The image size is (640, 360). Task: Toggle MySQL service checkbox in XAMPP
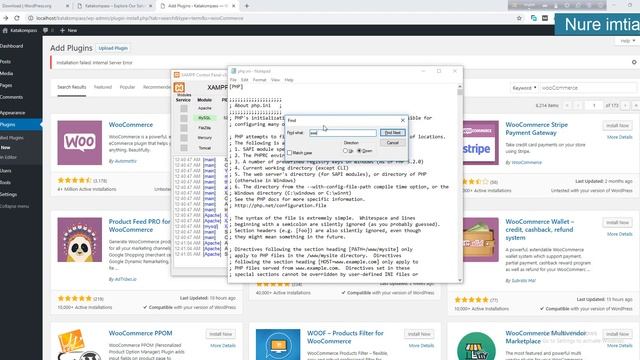[184, 118]
